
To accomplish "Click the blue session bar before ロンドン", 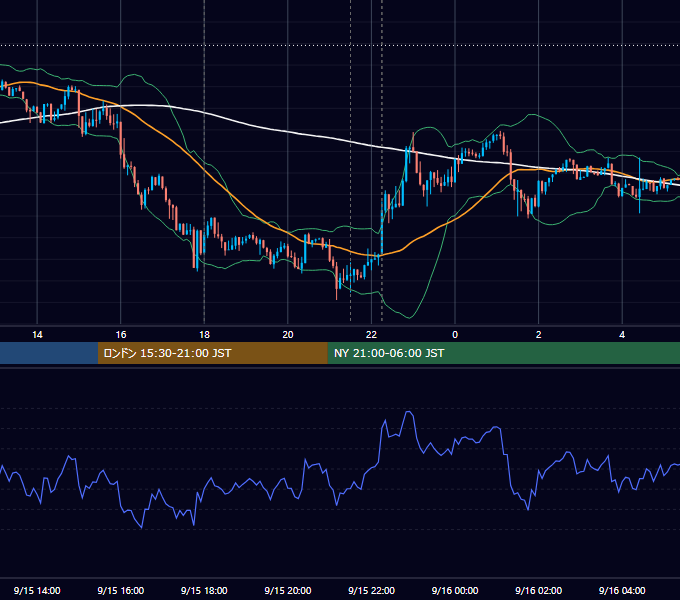I will [49, 353].
